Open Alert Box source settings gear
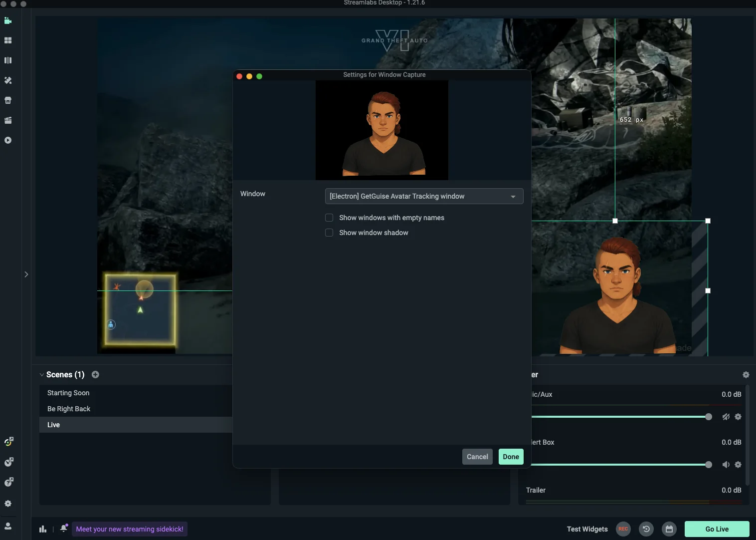Image resolution: width=756 pixels, height=540 pixels. 738,465
